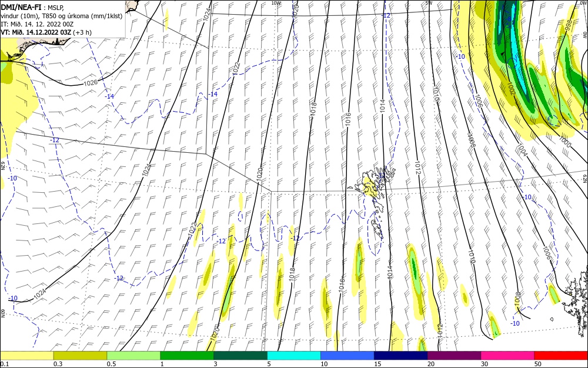Pick the dark green 3–5 legend swatch
Screen dimensions: 588x368
(240, 356)
